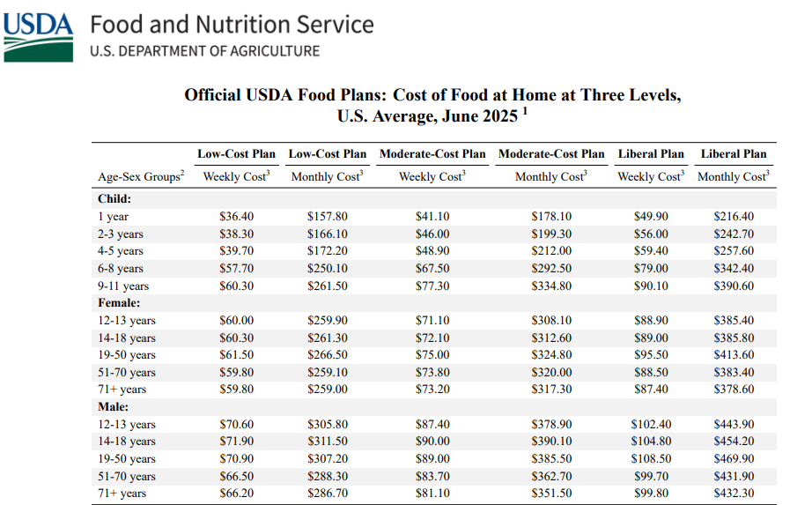
Task: Open footnote 1 after June 2025
Action: coord(525,111)
